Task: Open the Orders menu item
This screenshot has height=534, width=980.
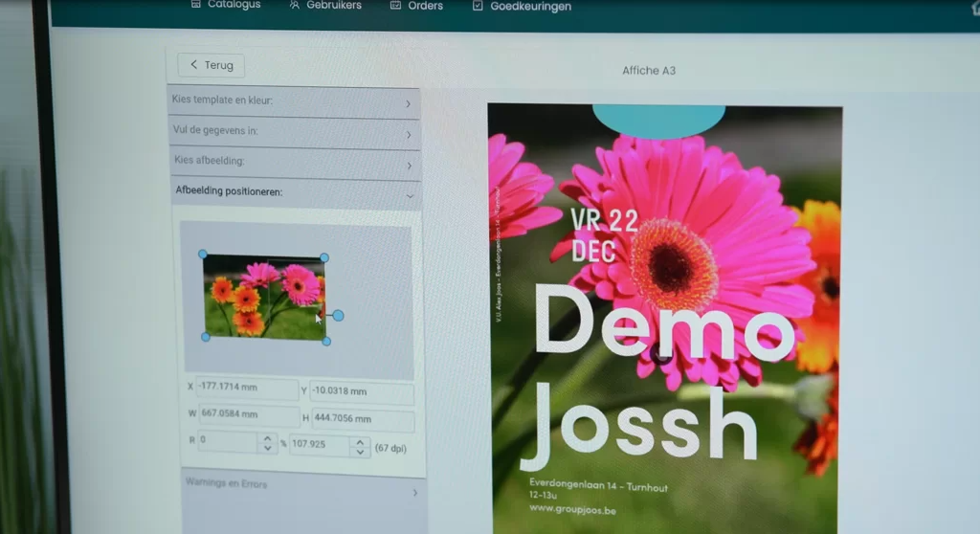Action: coord(417,6)
